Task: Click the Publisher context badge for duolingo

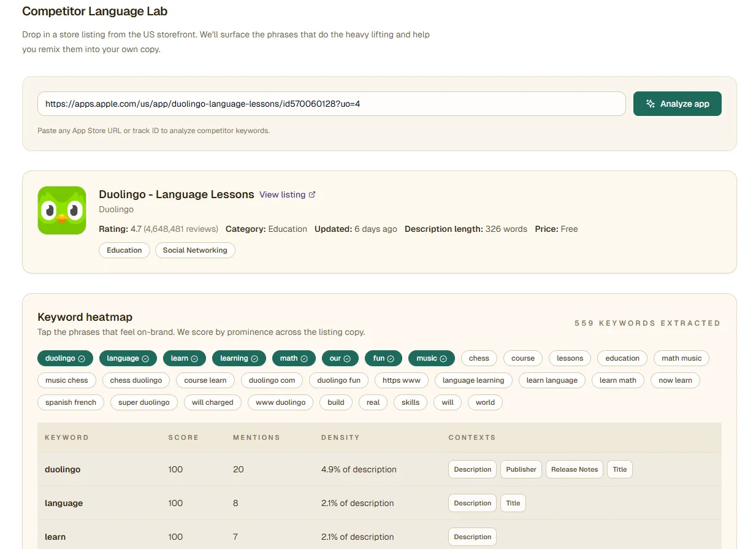Action: pos(521,469)
